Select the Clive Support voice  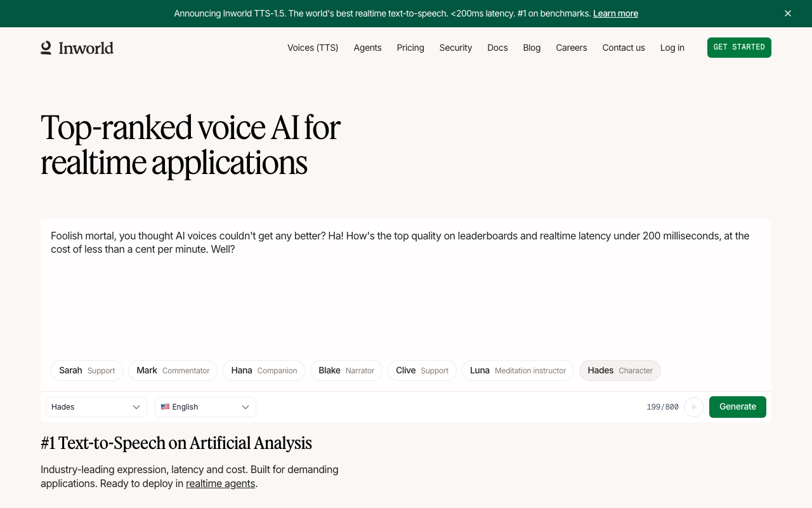[x=422, y=371]
